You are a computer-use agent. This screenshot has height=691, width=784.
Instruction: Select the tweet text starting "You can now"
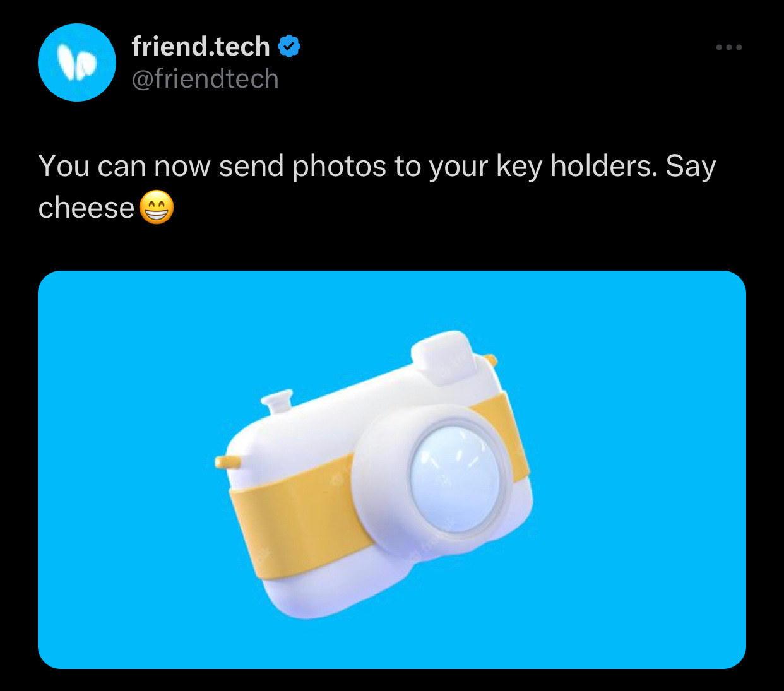377,187
